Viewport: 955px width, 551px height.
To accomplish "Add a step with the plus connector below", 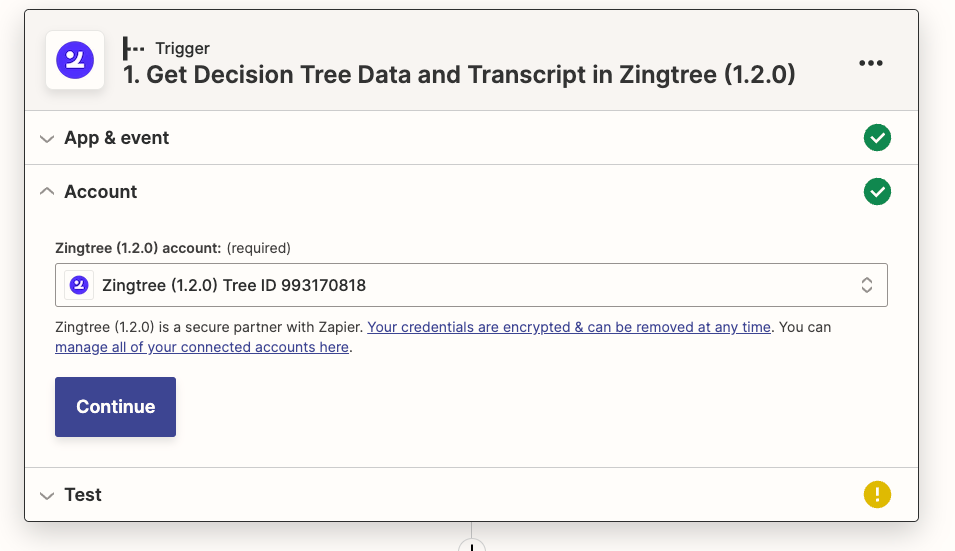I will click(471, 546).
